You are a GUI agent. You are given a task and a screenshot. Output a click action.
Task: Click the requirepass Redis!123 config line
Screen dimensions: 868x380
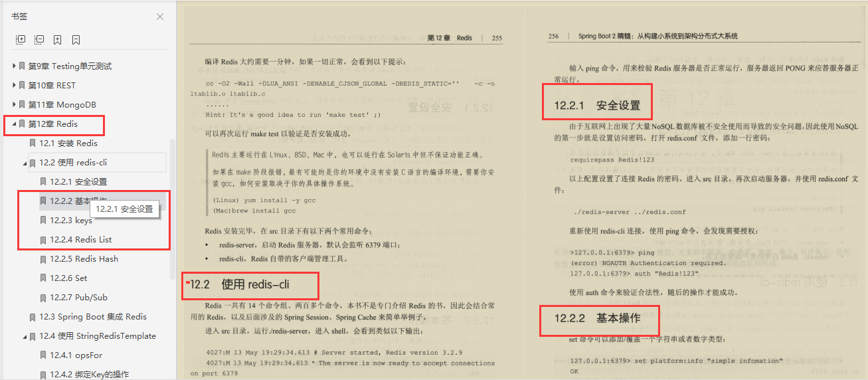coord(612,159)
